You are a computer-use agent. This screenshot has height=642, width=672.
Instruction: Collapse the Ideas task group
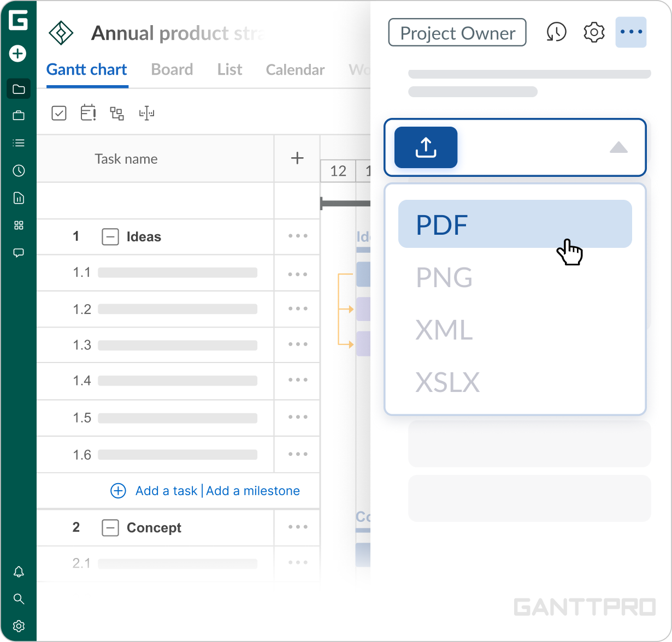point(110,237)
